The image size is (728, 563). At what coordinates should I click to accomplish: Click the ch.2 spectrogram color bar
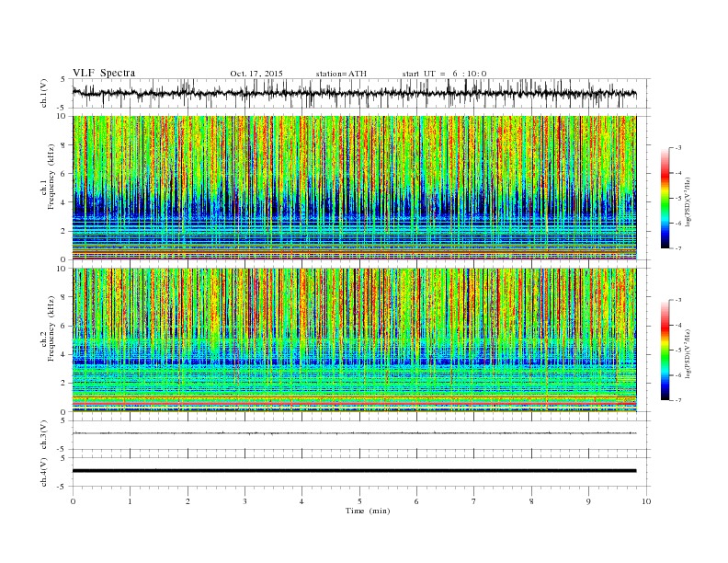(665, 350)
